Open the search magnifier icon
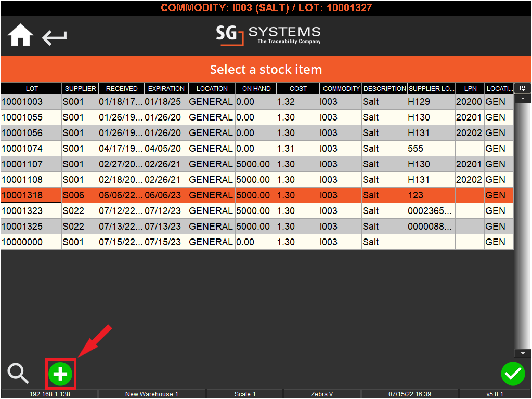The image size is (532, 399). point(18,374)
